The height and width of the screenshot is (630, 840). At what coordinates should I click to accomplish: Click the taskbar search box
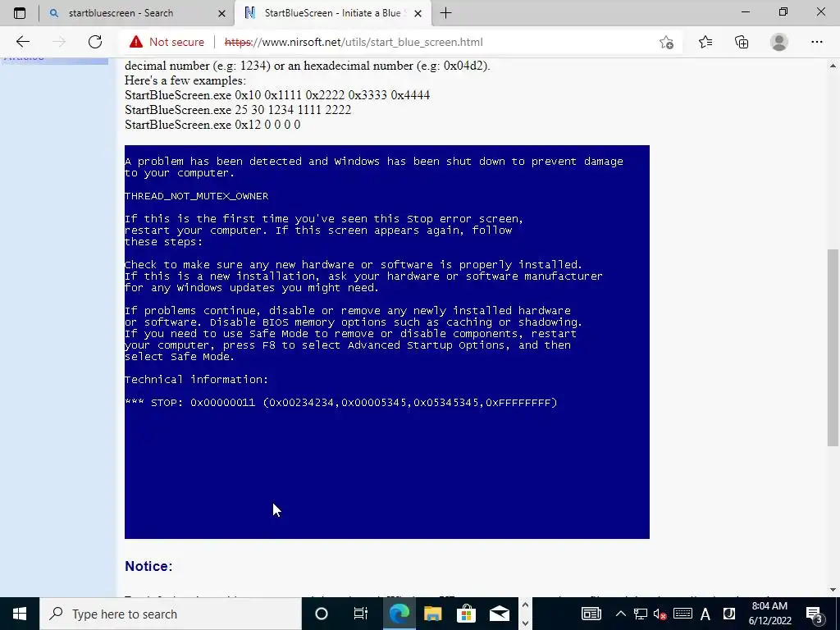171,614
